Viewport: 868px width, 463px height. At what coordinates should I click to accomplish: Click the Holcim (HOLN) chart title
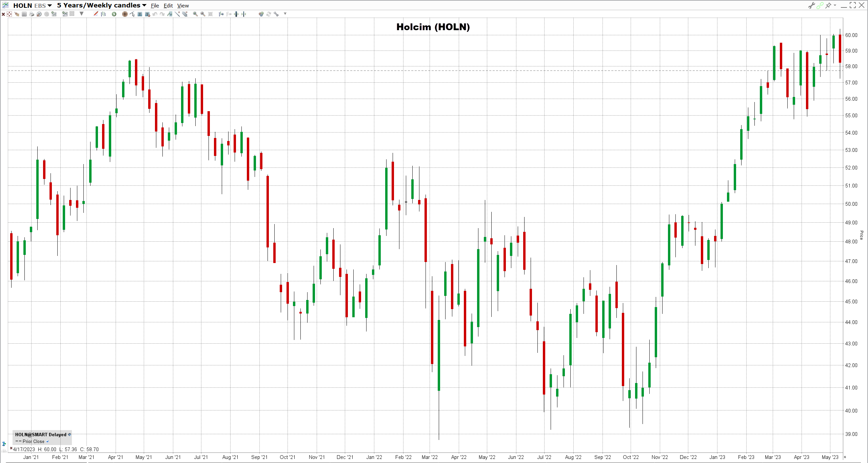[433, 27]
